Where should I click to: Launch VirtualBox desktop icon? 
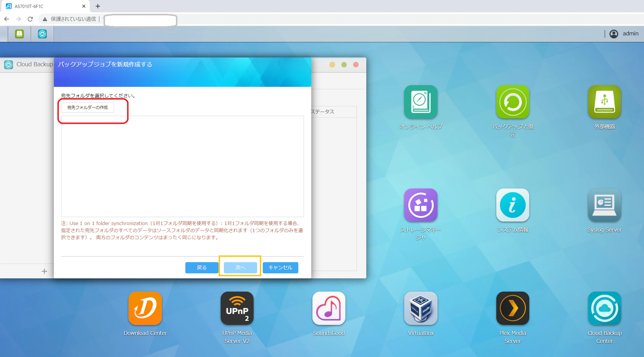[421, 308]
